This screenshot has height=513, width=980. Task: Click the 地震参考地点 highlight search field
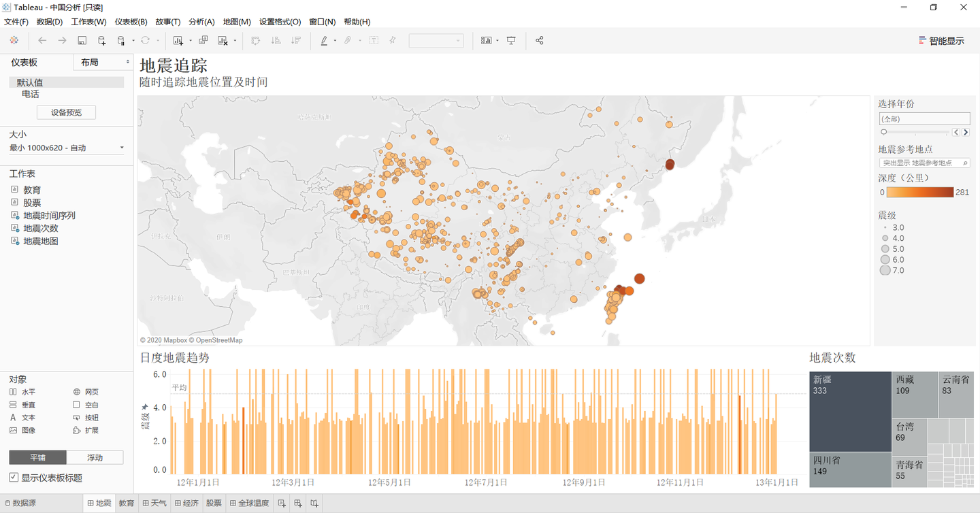(924, 163)
